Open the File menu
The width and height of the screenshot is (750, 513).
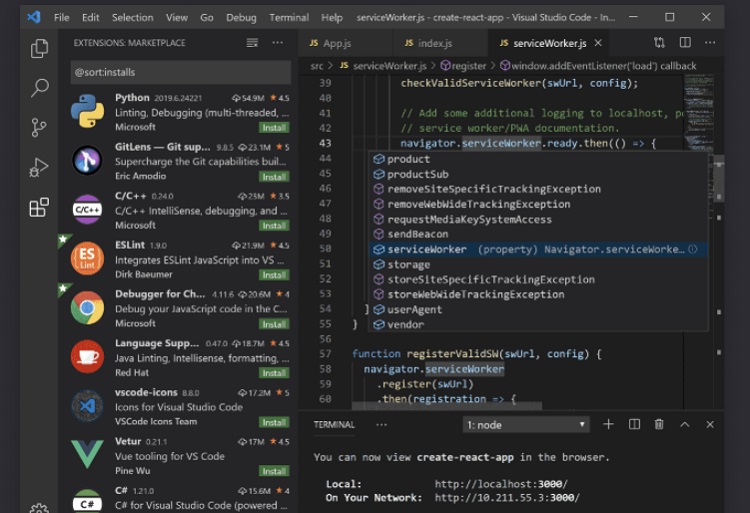pos(61,18)
